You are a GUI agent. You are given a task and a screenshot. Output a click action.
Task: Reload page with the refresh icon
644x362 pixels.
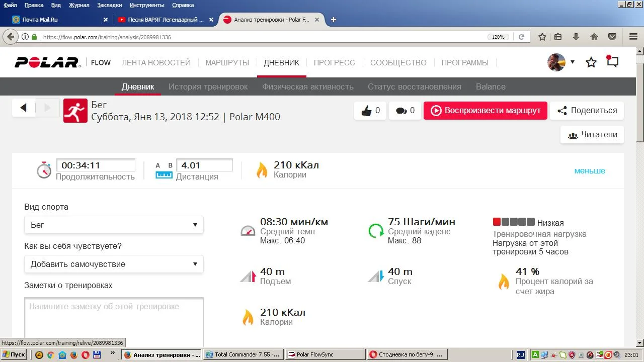point(522,37)
